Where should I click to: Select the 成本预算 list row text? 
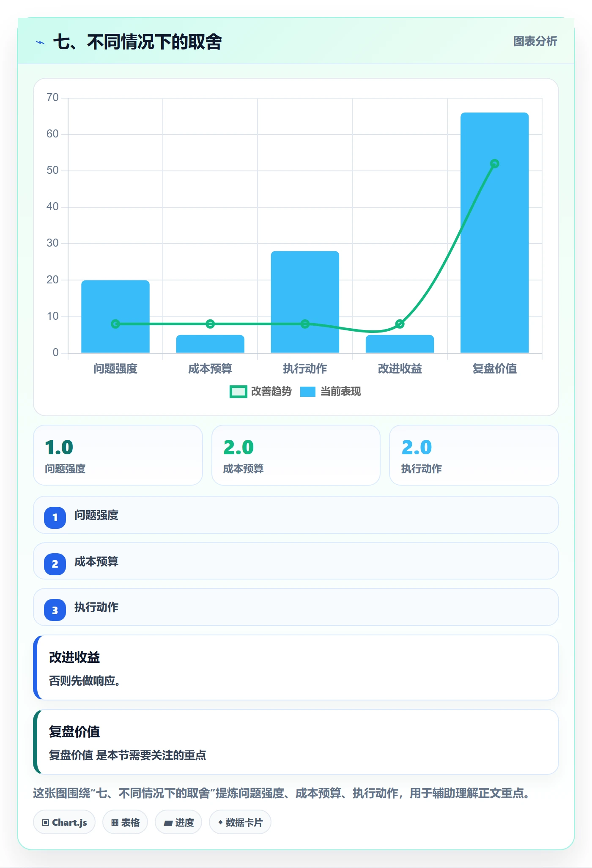click(x=96, y=562)
